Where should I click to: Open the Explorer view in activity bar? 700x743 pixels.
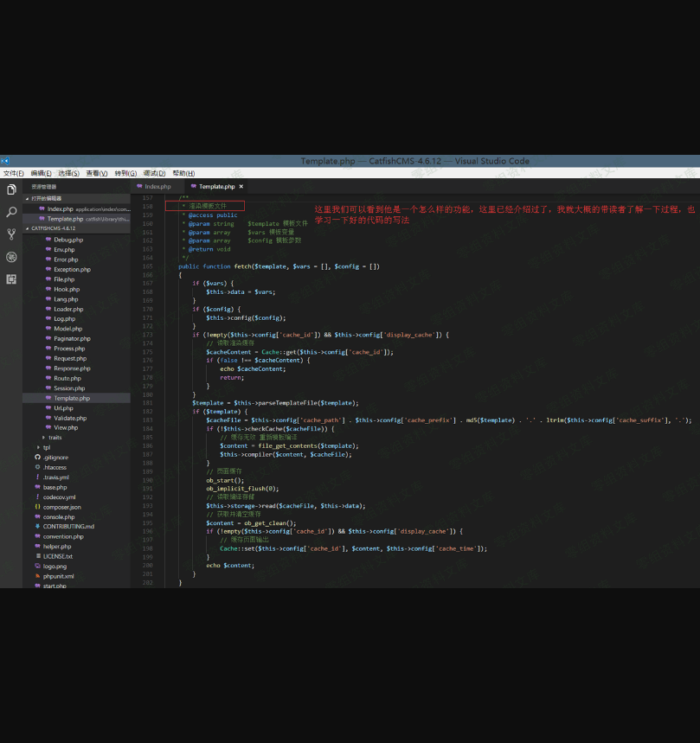11,189
